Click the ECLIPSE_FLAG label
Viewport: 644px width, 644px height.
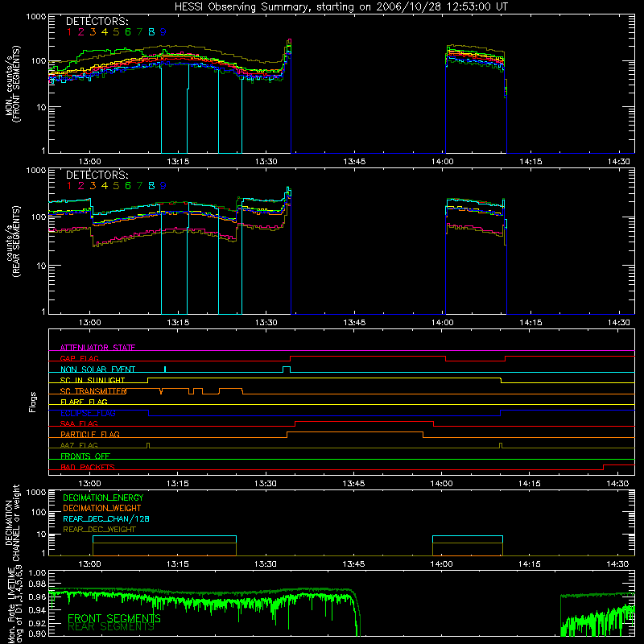click(88, 413)
